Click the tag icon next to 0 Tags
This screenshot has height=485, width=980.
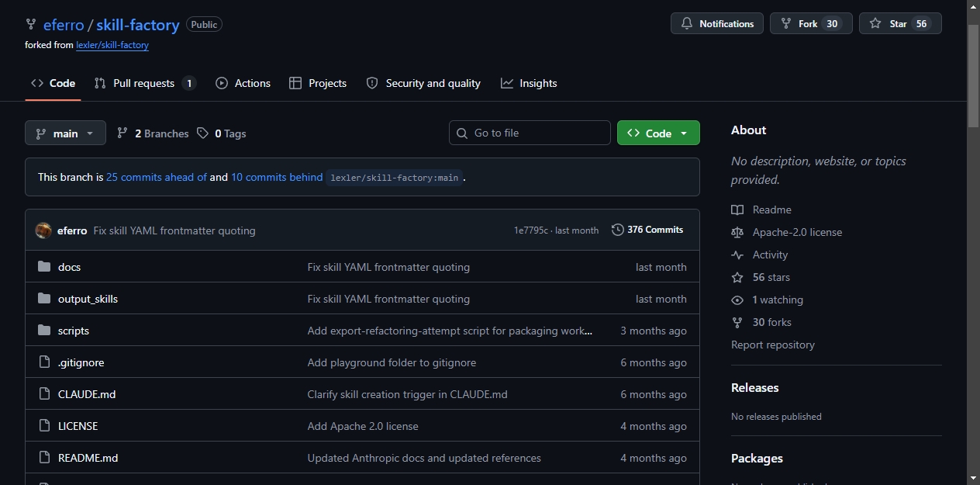pos(202,133)
